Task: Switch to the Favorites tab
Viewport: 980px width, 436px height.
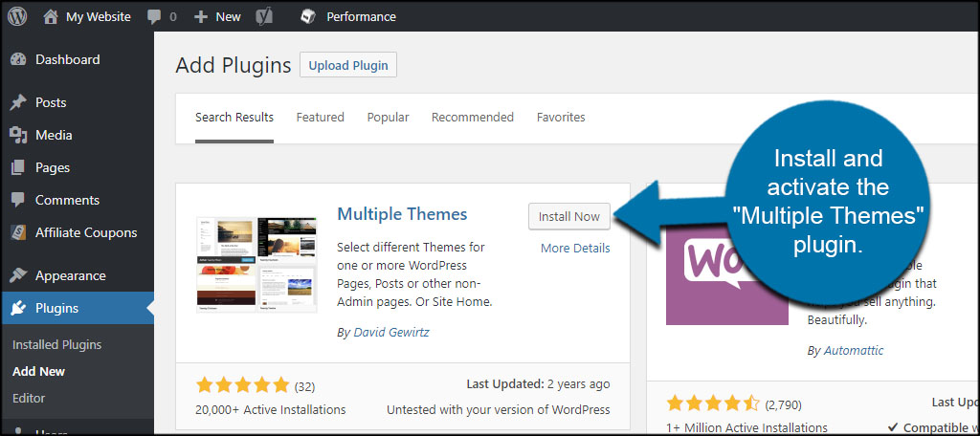Action: coord(561,118)
